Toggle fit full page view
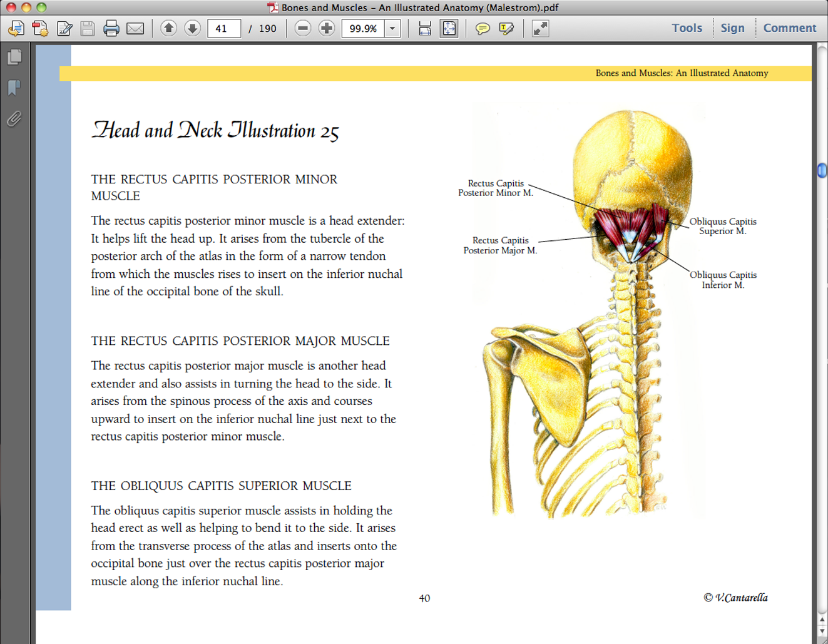The height and width of the screenshot is (644, 828). (x=449, y=28)
